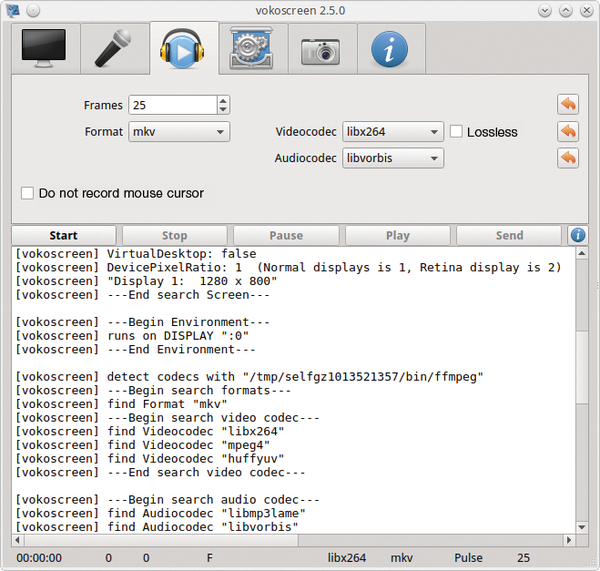Open the microphone audio tab
The width and height of the screenshot is (600, 571).
point(115,49)
